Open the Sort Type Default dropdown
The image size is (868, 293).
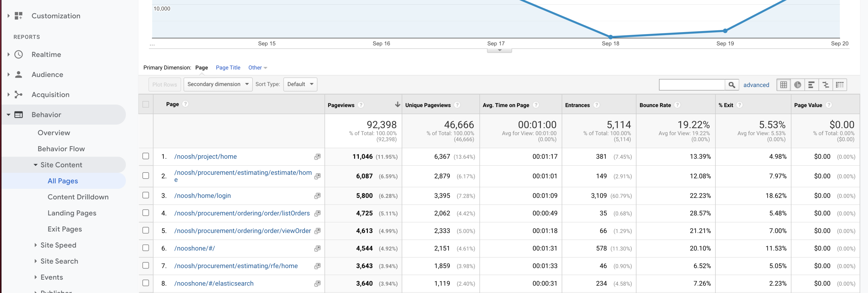300,84
